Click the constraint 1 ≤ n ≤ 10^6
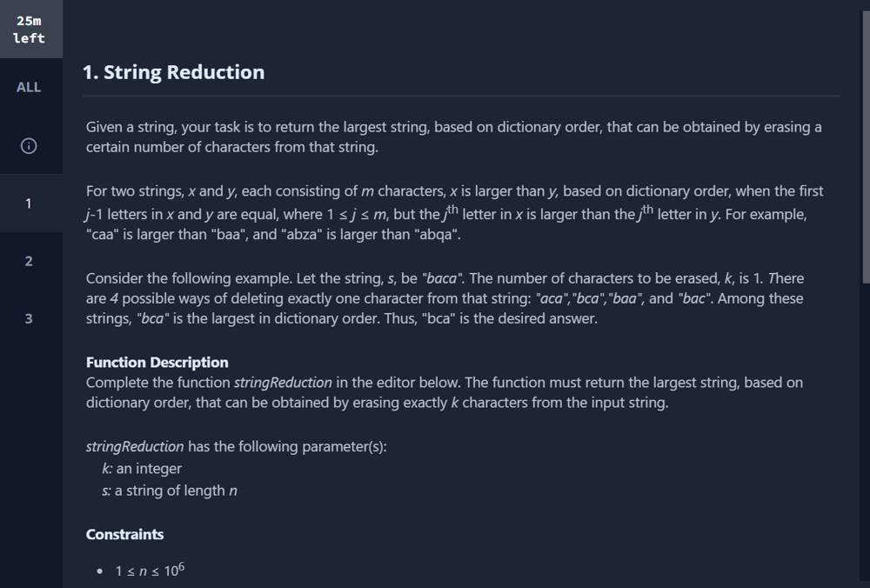This screenshot has width=870, height=588. [x=150, y=570]
